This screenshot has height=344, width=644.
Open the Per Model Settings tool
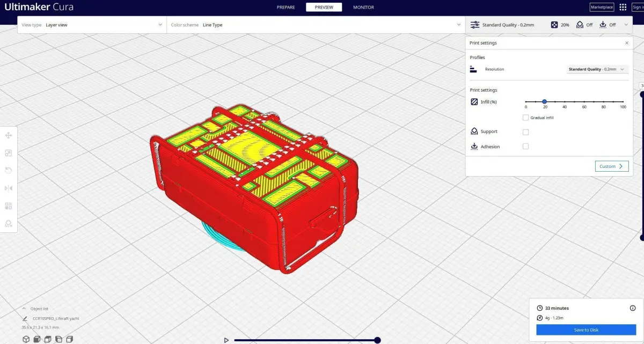pyautogui.click(x=9, y=206)
